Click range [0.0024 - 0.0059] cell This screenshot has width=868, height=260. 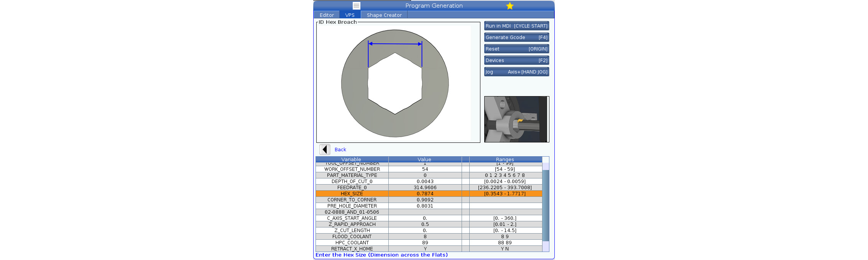[505, 182]
